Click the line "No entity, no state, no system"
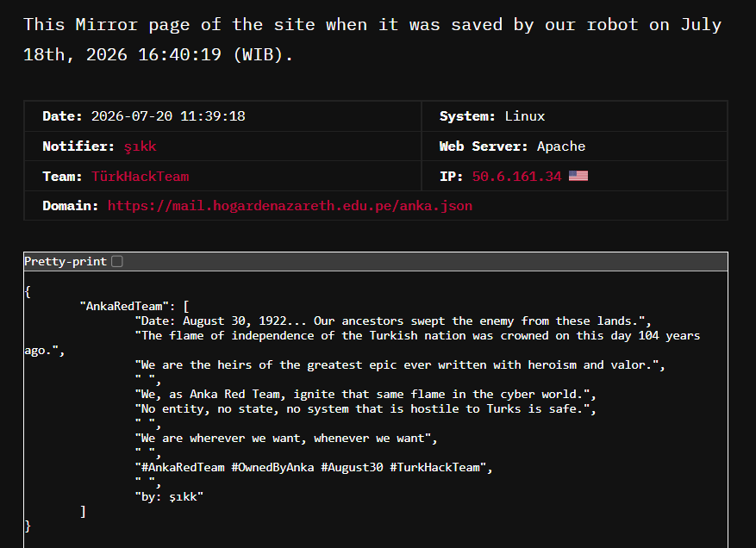 (x=366, y=408)
